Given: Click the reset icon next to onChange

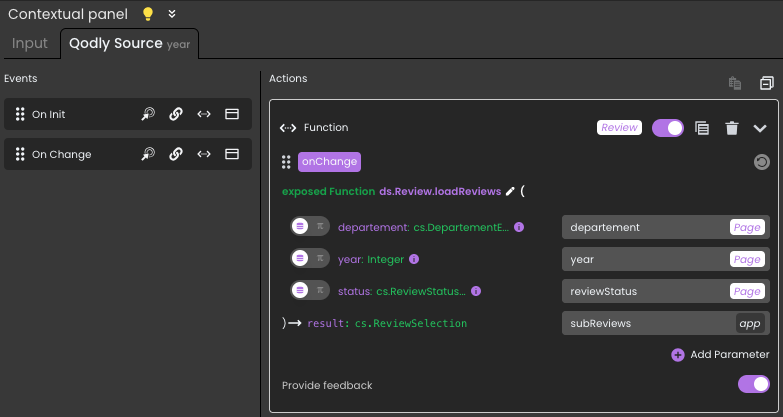Looking at the screenshot, I should pyautogui.click(x=761, y=162).
